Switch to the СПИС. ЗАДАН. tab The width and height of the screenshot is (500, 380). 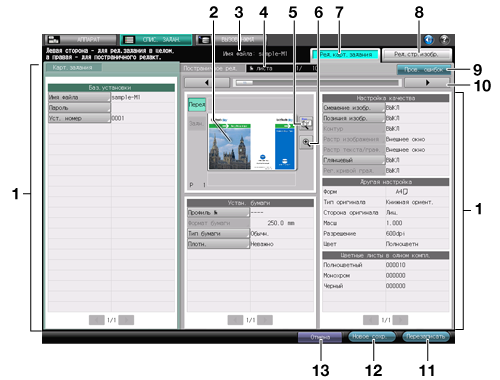coord(156,40)
